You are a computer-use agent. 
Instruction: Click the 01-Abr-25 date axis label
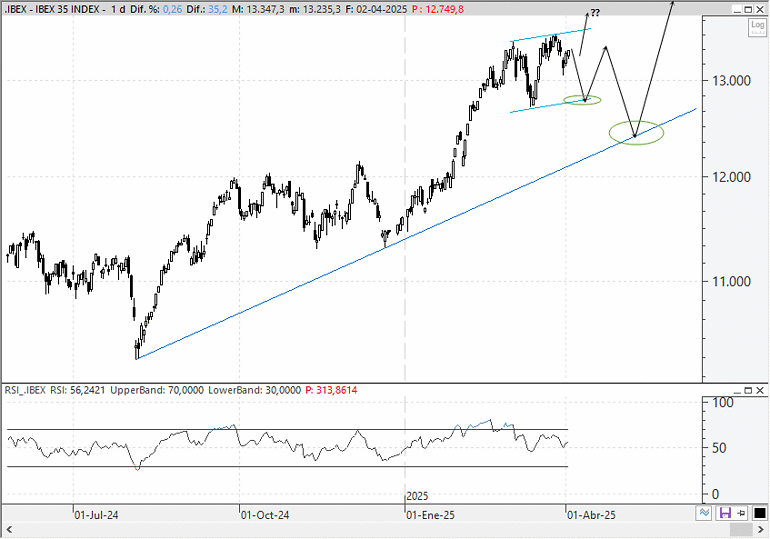(x=591, y=515)
